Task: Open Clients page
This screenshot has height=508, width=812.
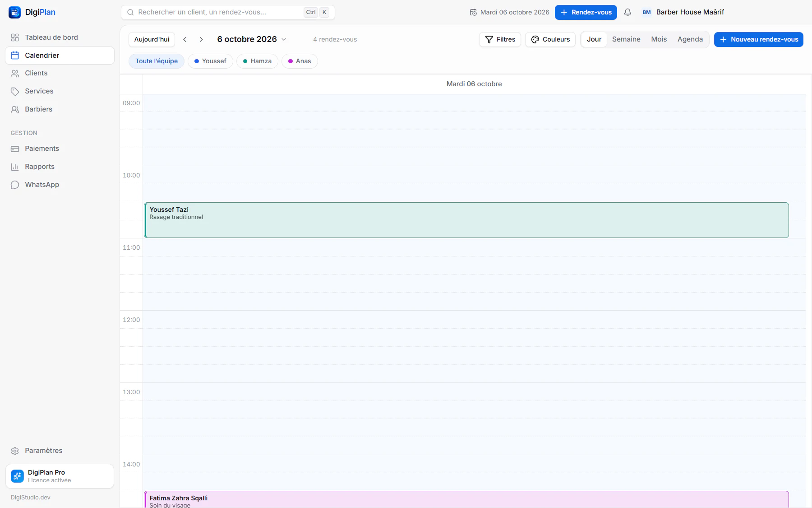Action: [60, 73]
